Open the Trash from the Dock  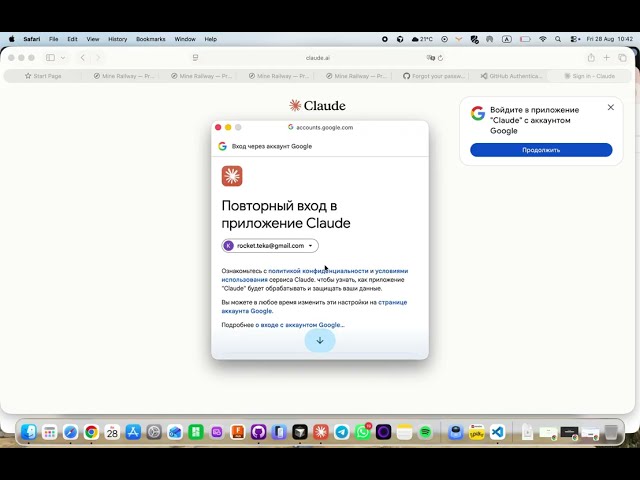coord(611,432)
